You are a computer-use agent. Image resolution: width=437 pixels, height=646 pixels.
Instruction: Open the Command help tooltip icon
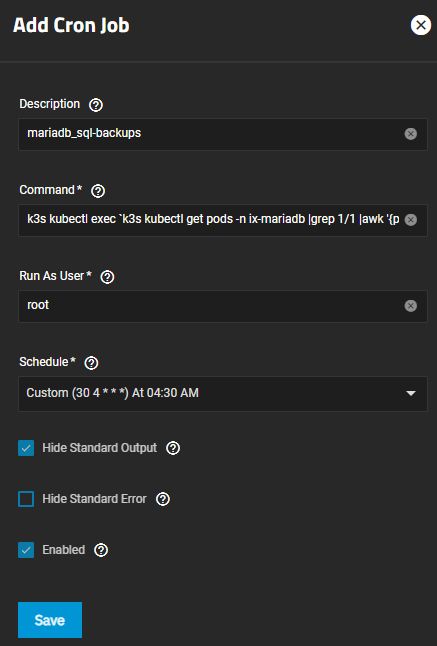(98, 191)
